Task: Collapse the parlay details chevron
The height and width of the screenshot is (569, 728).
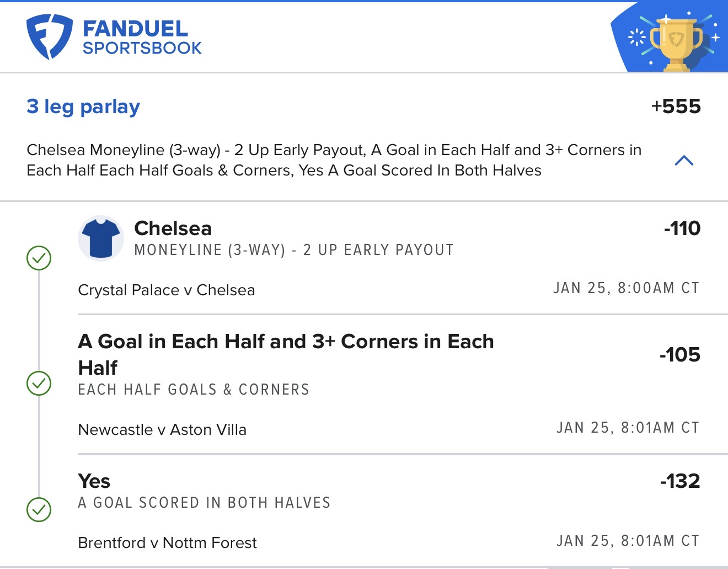Action: [684, 161]
